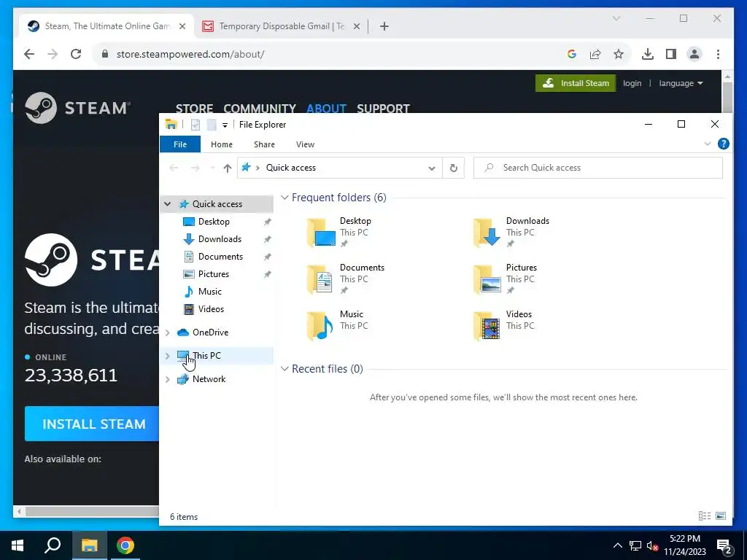747x560 pixels.
Task: Select Music in the navigation pane
Action: [x=209, y=292]
